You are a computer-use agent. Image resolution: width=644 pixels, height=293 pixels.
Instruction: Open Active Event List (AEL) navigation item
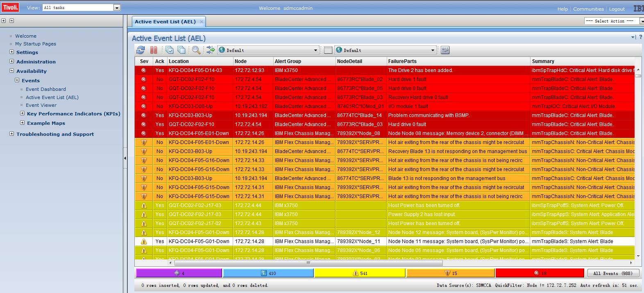[52, 97]
